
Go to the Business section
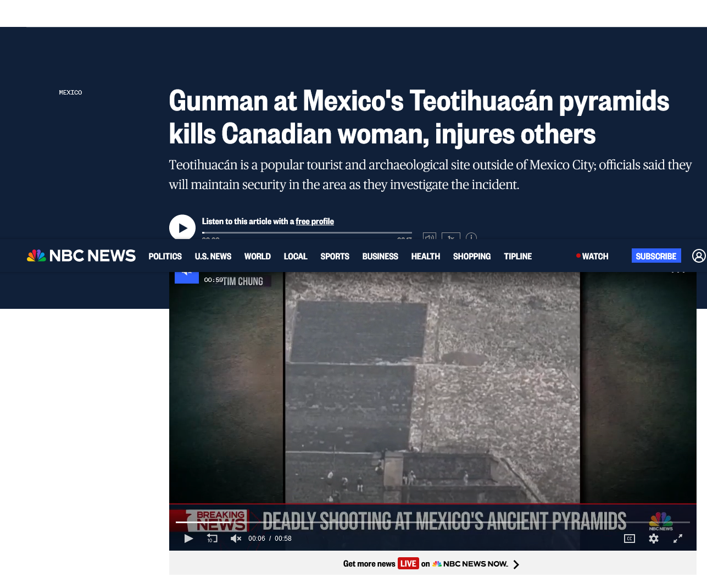point(380,257)
